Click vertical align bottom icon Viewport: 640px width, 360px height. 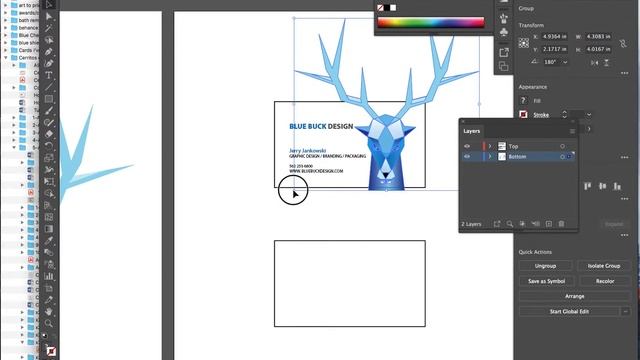coord(617,186)
